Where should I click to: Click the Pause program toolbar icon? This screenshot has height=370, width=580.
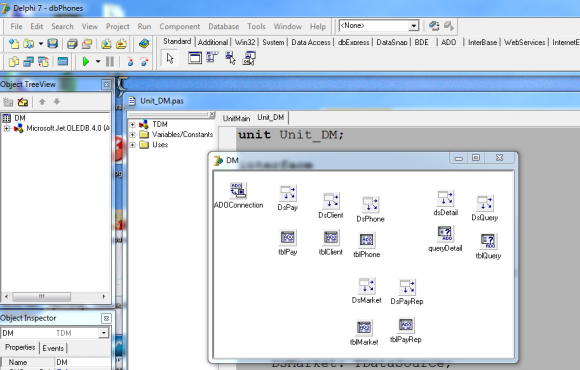coord(110,61)
